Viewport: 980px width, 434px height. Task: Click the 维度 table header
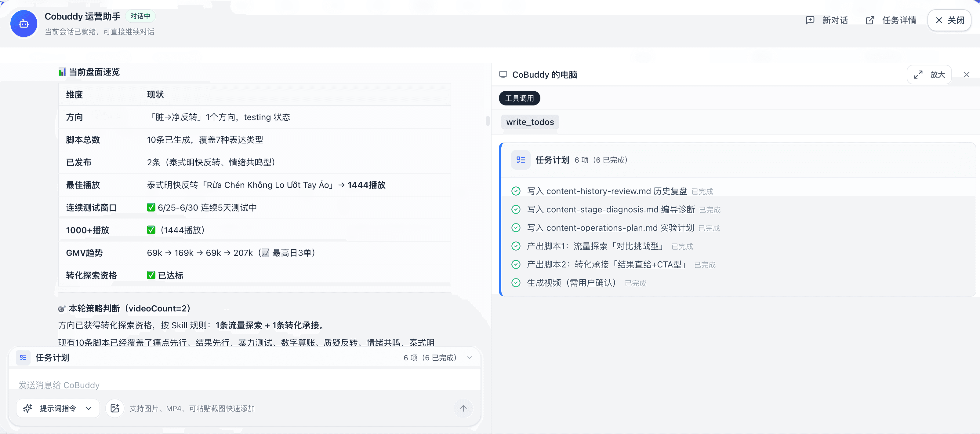(x=74, y=94)
